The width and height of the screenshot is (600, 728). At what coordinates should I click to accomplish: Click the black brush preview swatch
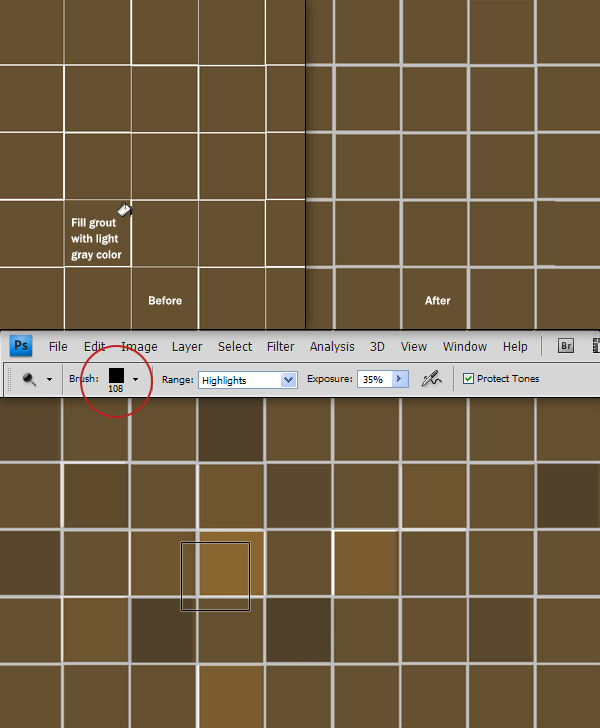point(116,376)
